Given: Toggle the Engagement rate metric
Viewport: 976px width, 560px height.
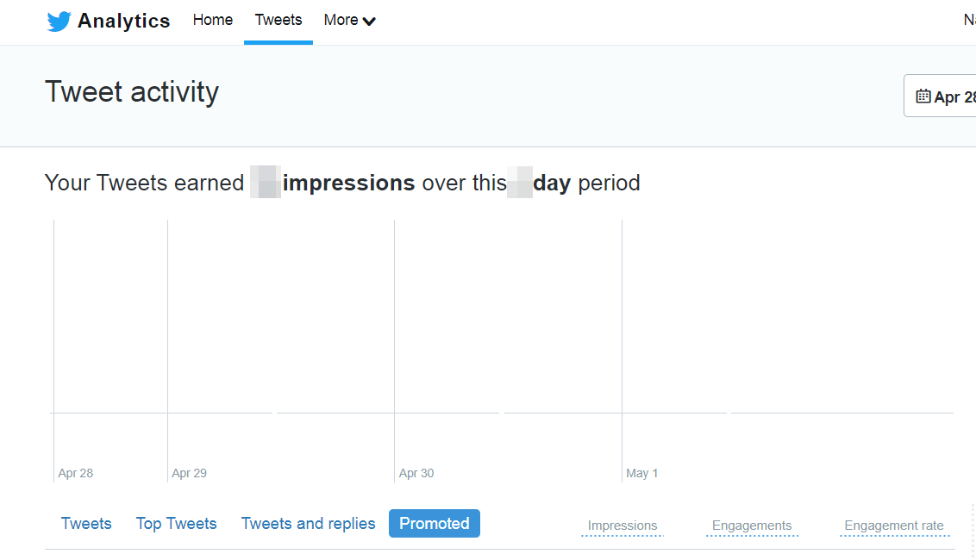Looking at the screenshot, I should [x=894, y=525].
